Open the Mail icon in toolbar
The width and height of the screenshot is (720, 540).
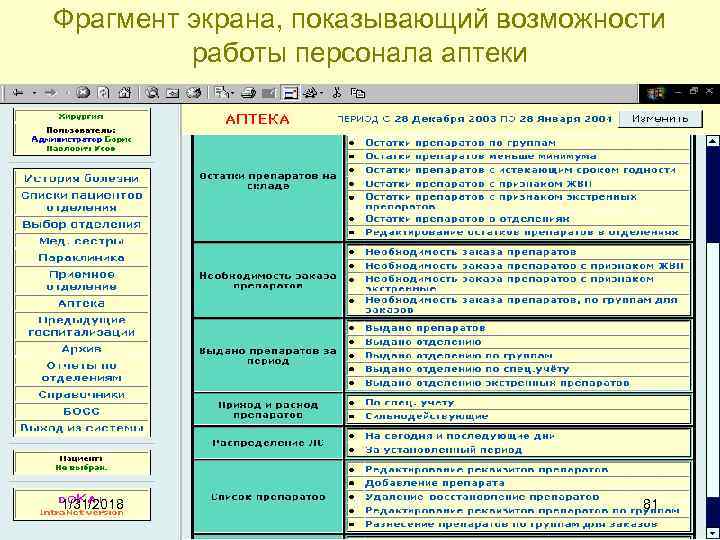224,93
